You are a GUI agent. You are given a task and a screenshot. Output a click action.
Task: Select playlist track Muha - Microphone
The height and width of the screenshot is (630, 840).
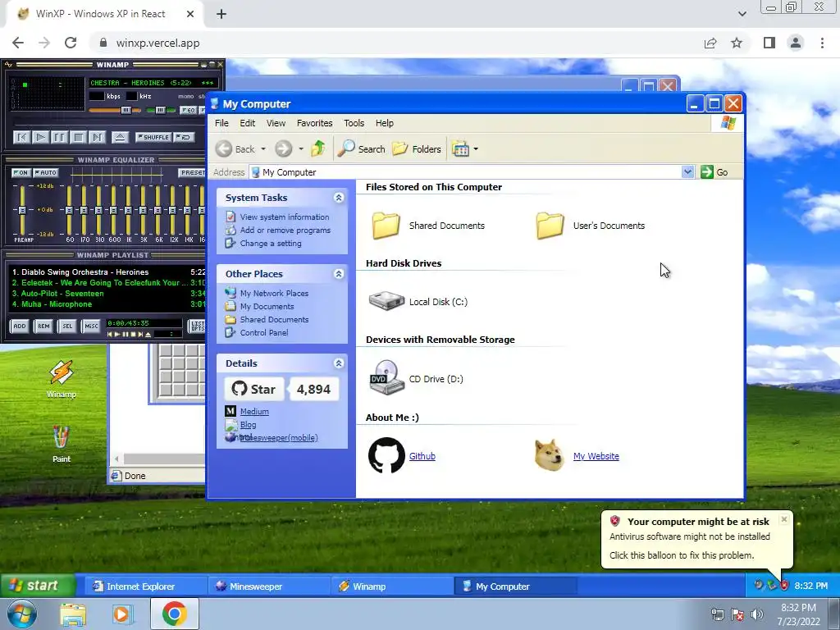107,304
